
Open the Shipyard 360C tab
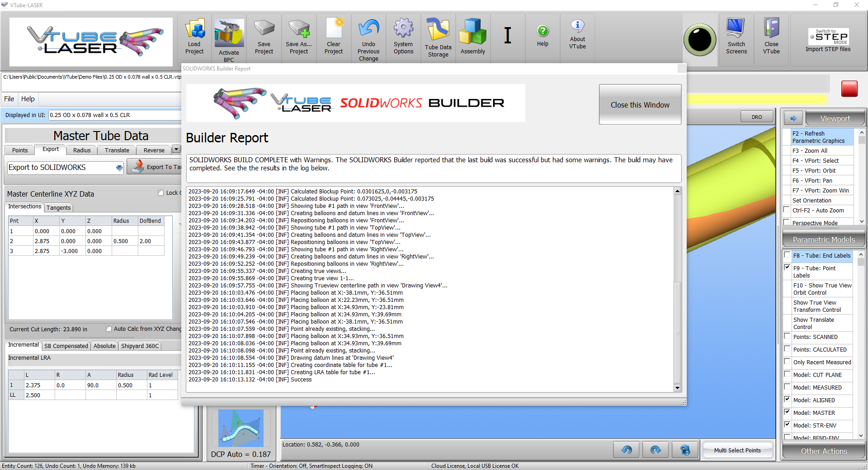pos(140,346)
